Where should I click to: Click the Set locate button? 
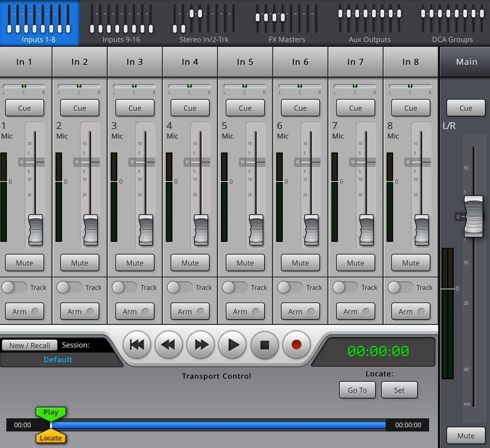coord(399,390)
